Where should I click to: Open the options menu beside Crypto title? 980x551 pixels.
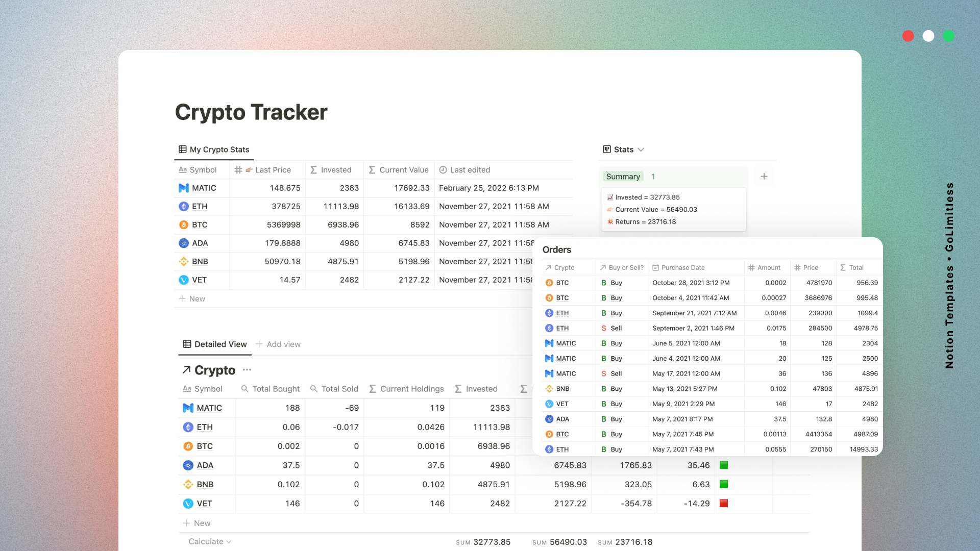click(x=247, y=369)
